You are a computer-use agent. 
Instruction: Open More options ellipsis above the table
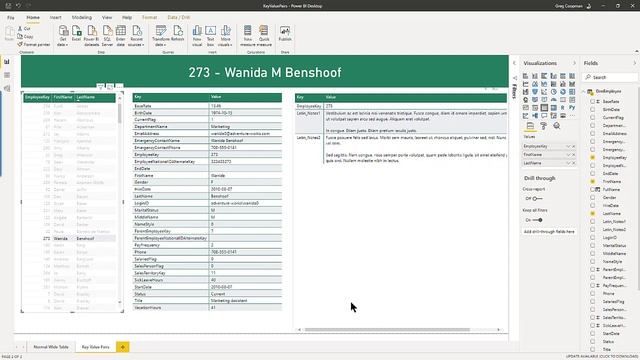tap(119, 87)
